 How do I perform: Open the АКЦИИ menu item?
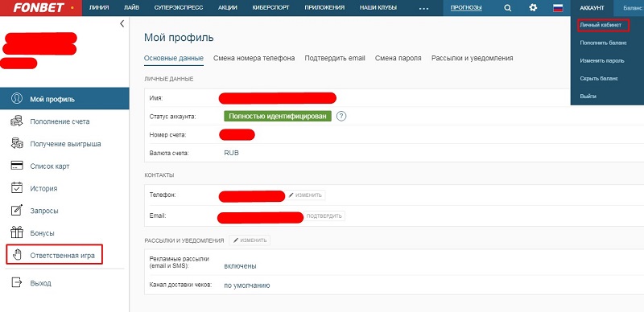(228, 7)
